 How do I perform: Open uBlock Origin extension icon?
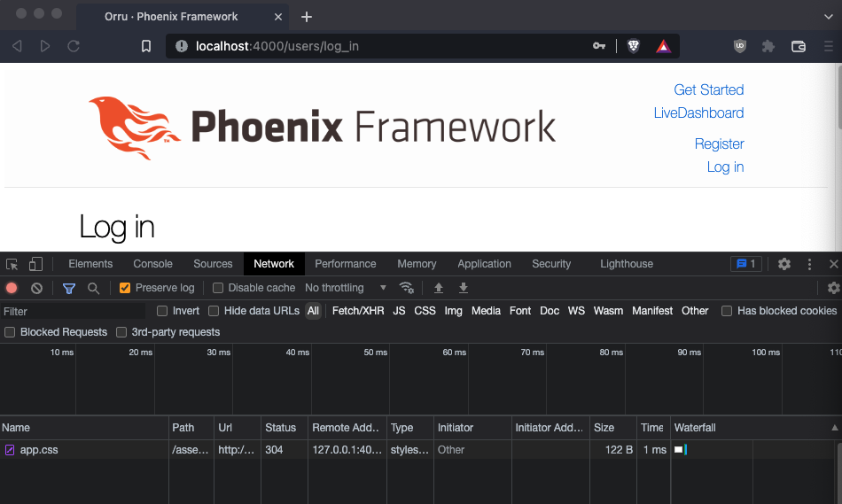click(x=740, y=46)
